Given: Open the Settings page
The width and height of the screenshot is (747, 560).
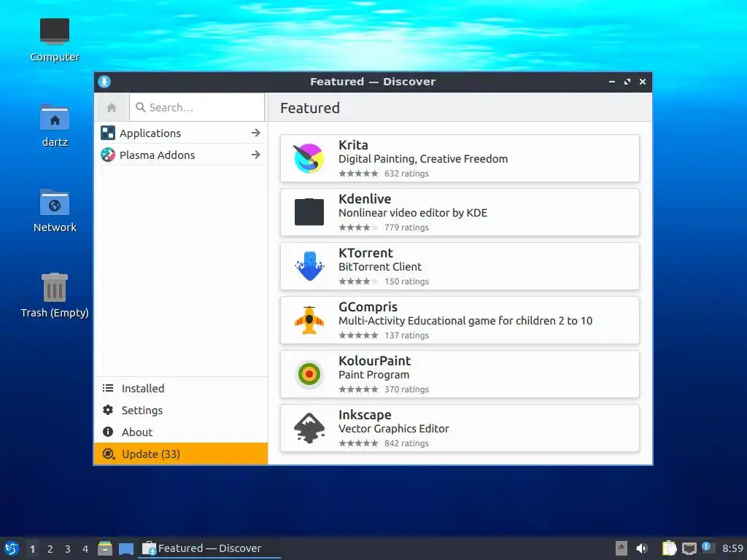Looking at the screenshot, I should tap(181, 410).
